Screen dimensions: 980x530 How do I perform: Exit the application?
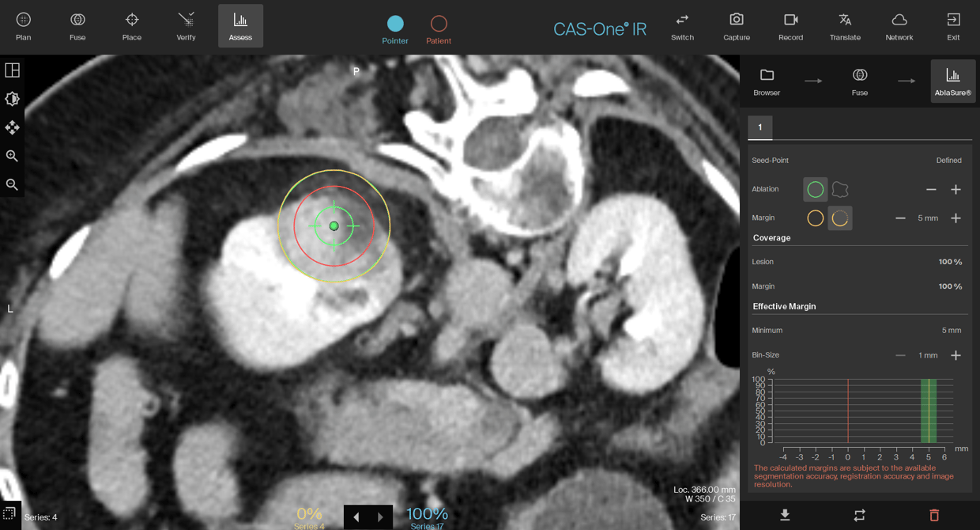[953, 26]
